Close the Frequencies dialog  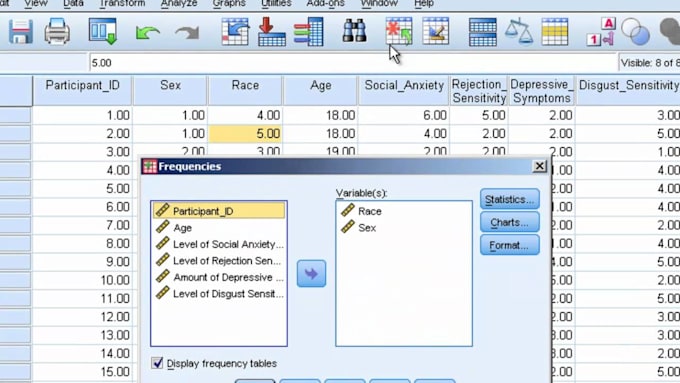(x=539, y=166)
